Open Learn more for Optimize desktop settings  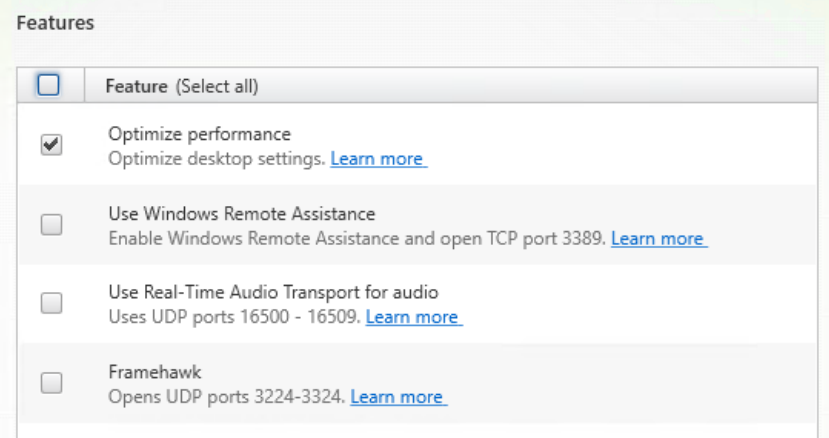point(378,159)
